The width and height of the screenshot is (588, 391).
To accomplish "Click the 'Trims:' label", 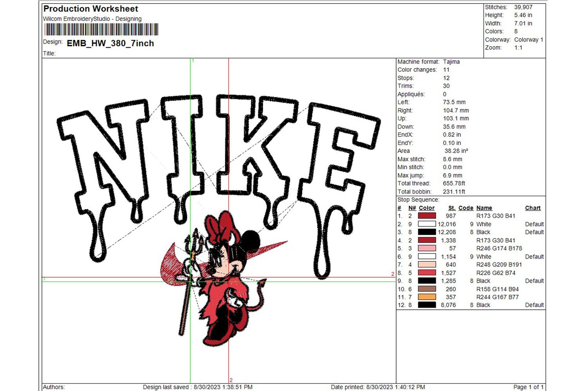I will (406, 86).
